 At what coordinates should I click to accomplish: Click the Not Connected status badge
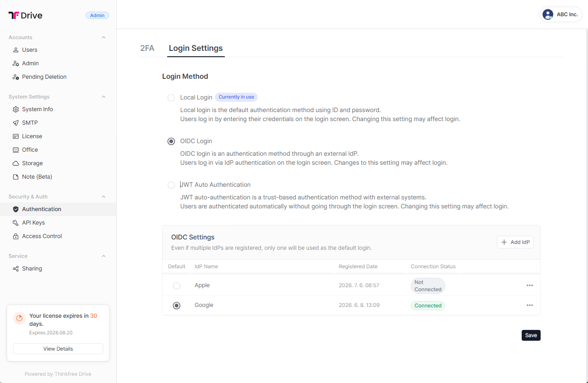428,286
